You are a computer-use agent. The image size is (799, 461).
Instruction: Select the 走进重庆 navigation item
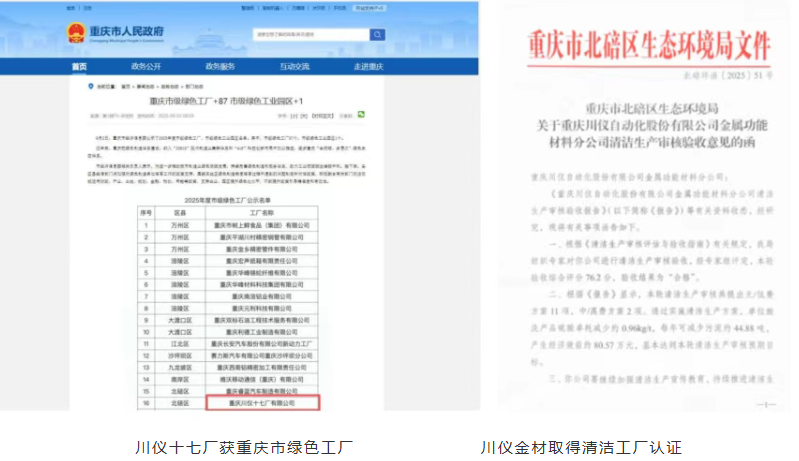(x=368, y=66)
